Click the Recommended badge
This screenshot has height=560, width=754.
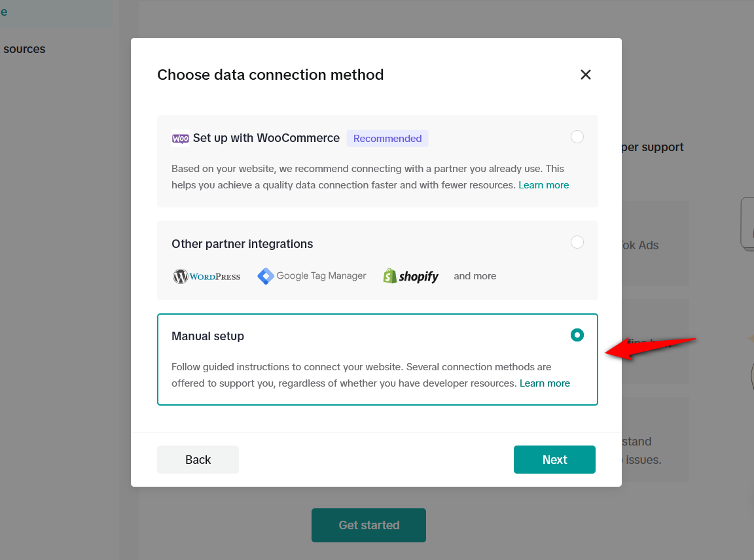tap(387, 139)
